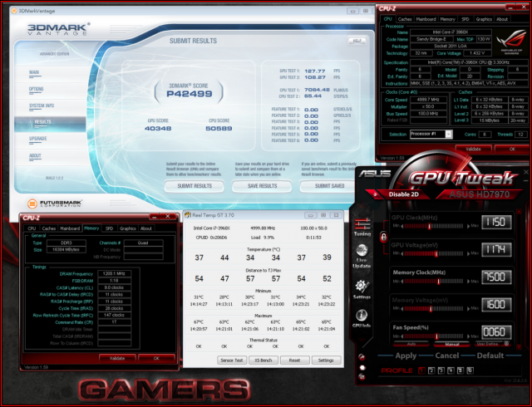532x407 pixels.
Task: Open System Info in 3DMark Vantage
Action: tap(42, 105)
